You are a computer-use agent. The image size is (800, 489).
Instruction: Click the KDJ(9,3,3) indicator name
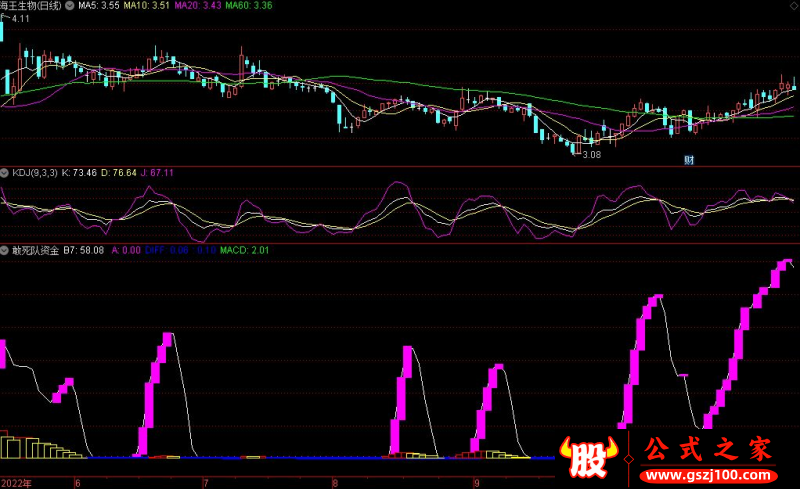35,173
